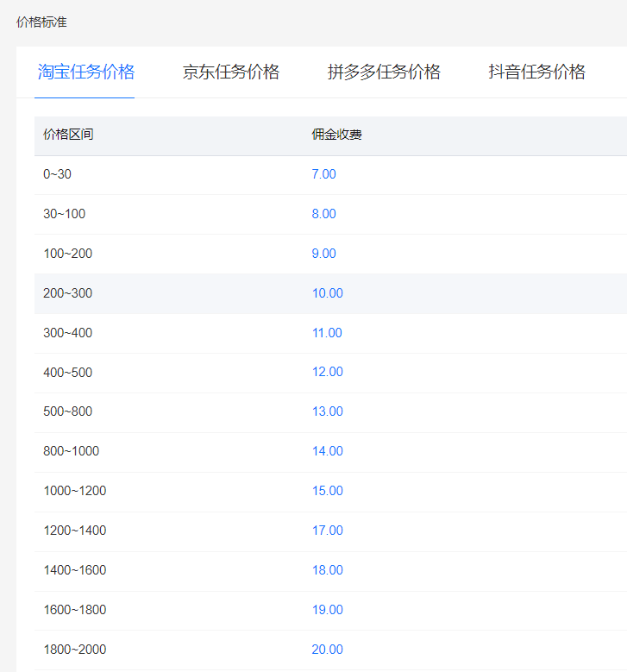Click the 17.00 commission value

(328, 531)
